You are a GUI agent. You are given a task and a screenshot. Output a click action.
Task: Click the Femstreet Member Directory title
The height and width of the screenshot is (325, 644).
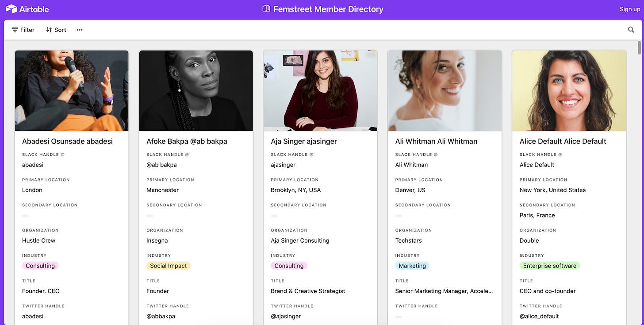tap(328, 9)
